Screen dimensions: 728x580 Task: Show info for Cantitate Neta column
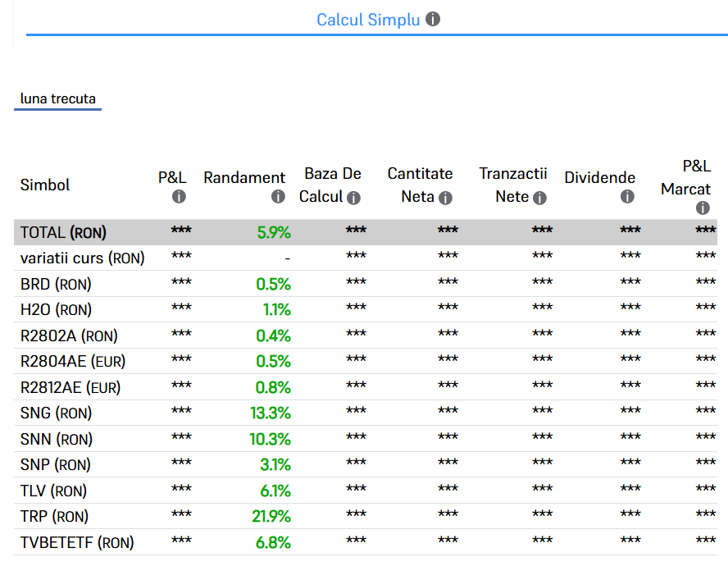tap(445, 198)
